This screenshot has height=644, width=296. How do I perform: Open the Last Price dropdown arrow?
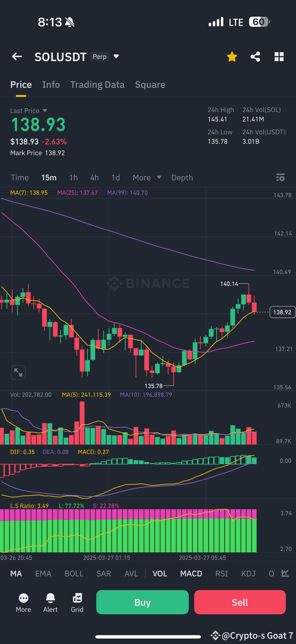[x=45, y=111]
